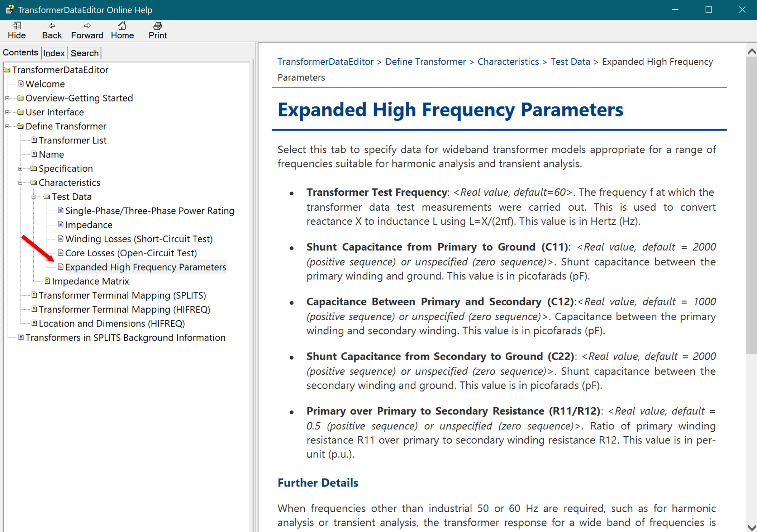This screenshot has height=532, width=757.
Task: Select Welcome in contents tree
Action: (x=45, y=84)
